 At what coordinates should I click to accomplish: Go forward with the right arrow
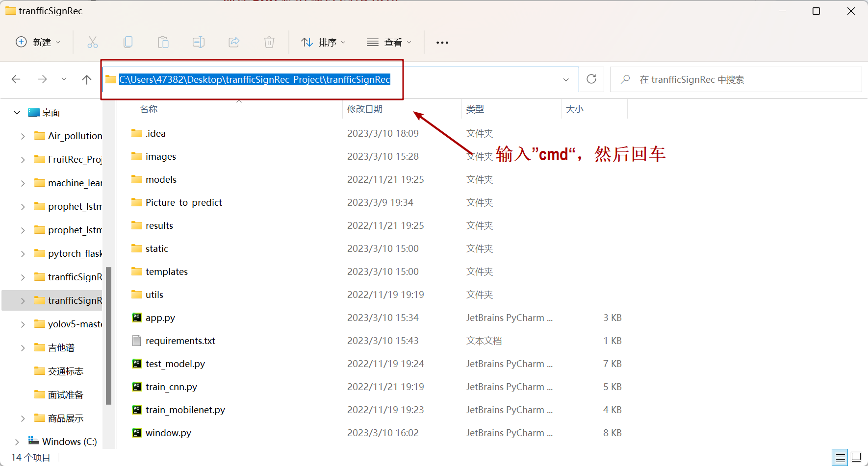tap(43, 79)
